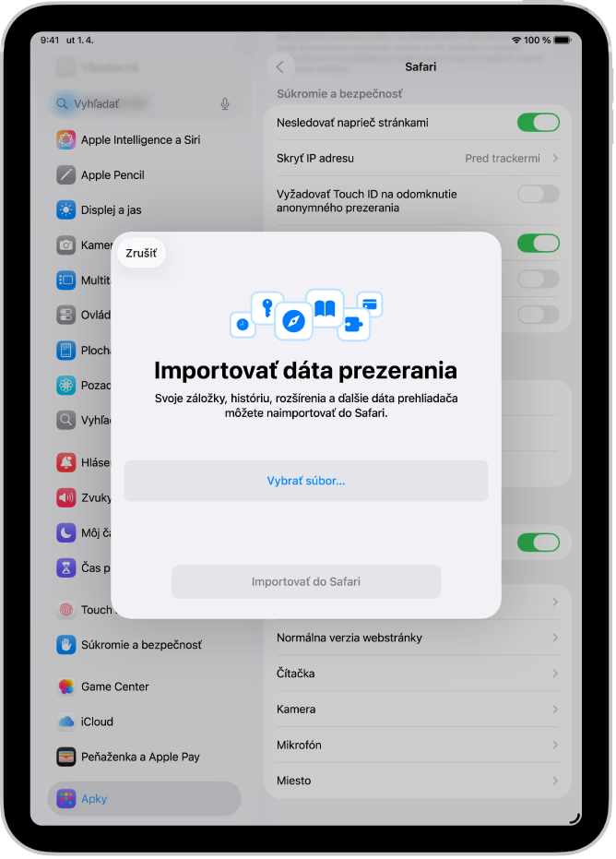Click Zrušiť to cancel import
616x859 pixels.
pyautogui.click(x=141, y=253)
